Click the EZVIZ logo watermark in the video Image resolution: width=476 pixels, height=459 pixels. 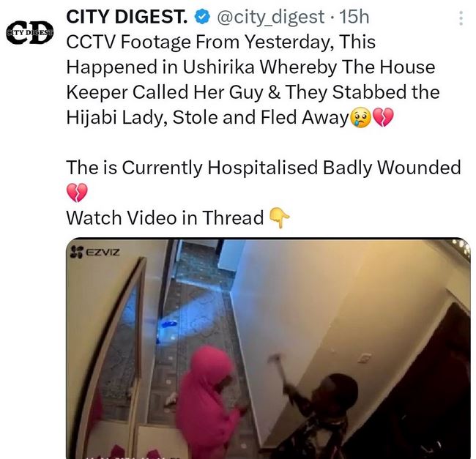point(95,252)
